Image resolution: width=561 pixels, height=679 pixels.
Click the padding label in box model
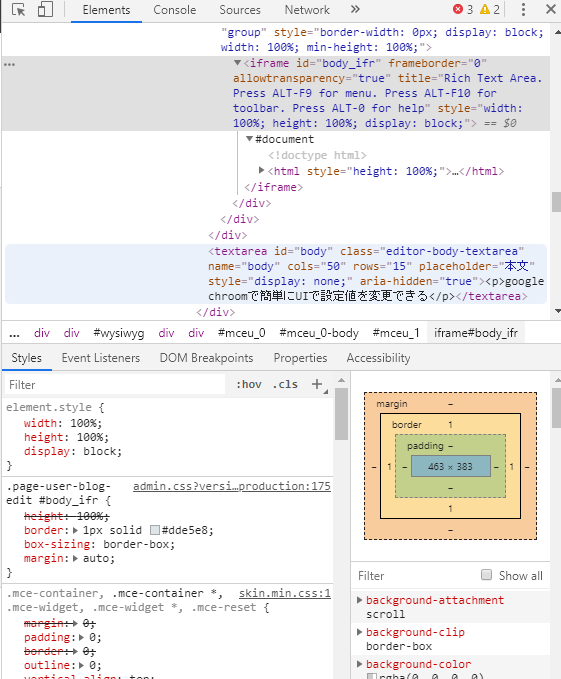click(x=425, y=446)
